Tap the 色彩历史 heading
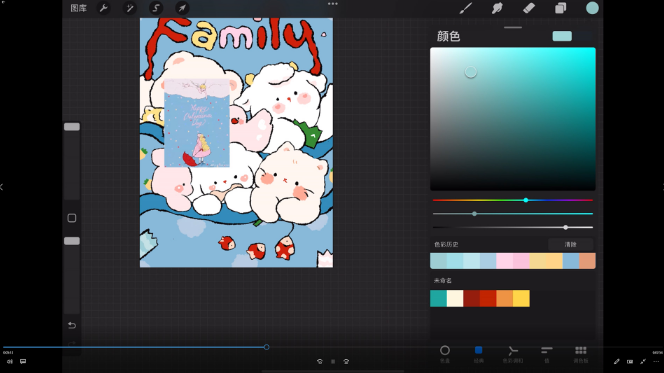Viewport: 664px width, 373px height. pyautogui.click(x=446, y=244)
